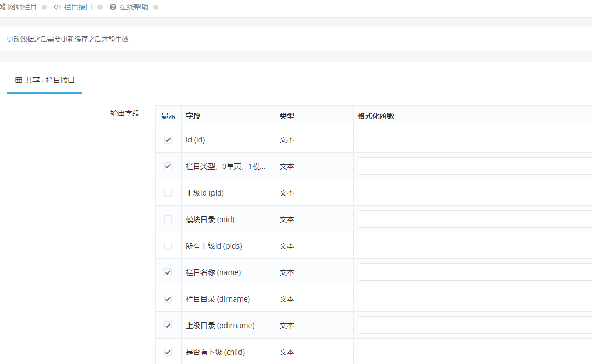
Task: Open the 网站栏目 menu item
Action: tap(22, 7)
